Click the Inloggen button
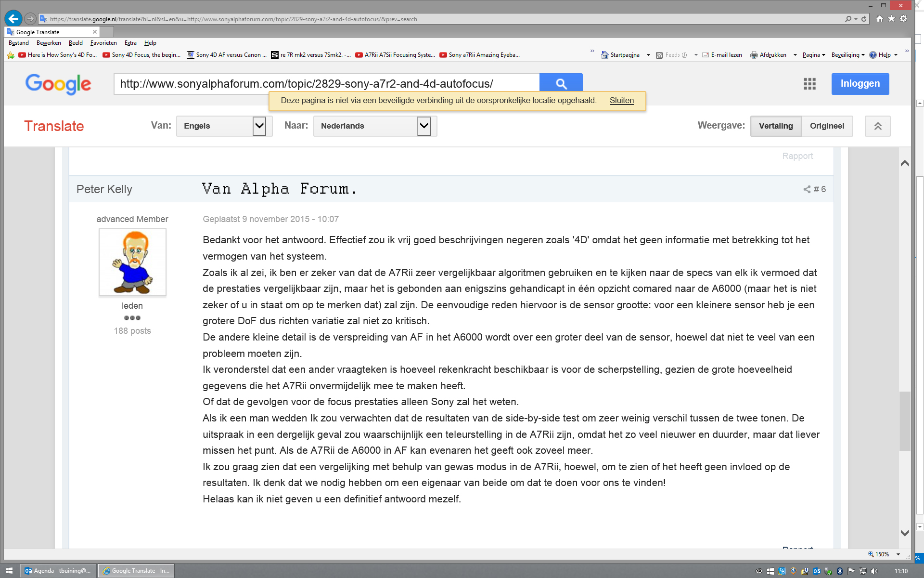The width and height of the screenshot is (924, 578). pyautogui.click(x=860, y=84)
